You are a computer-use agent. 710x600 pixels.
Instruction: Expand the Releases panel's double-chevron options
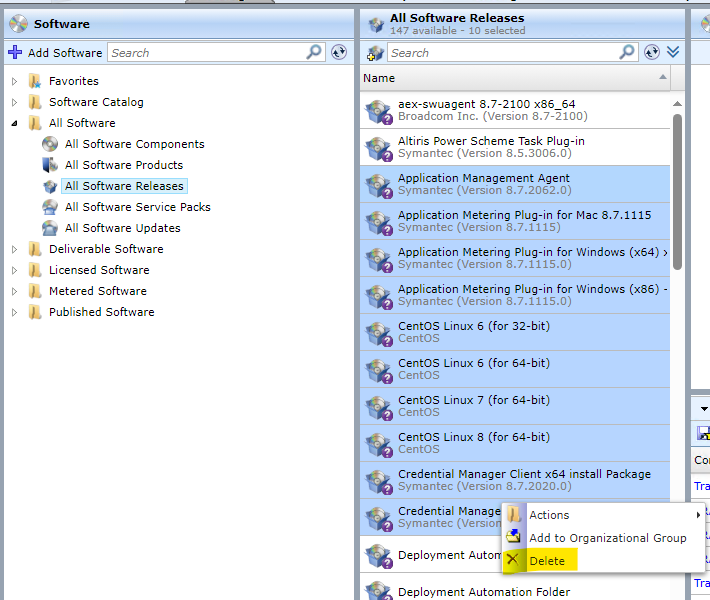tap(673, 52)
